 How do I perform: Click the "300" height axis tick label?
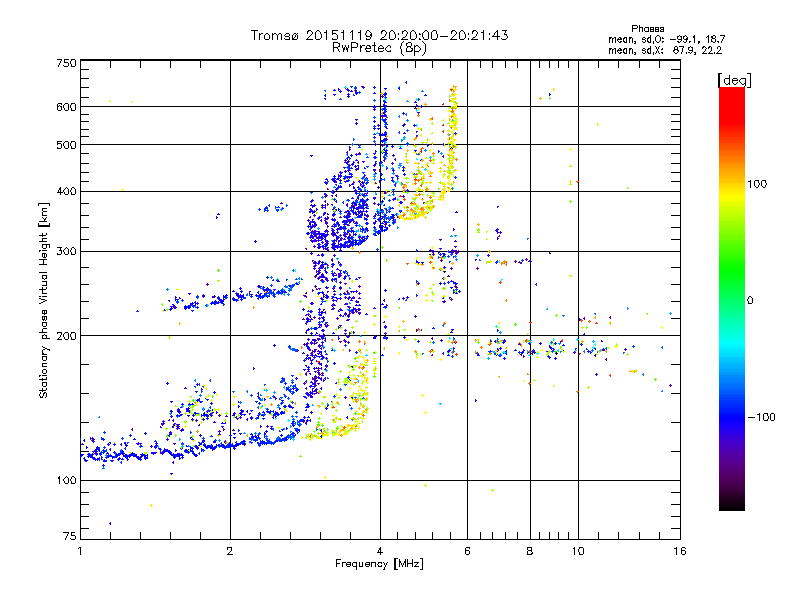(66, 252)
